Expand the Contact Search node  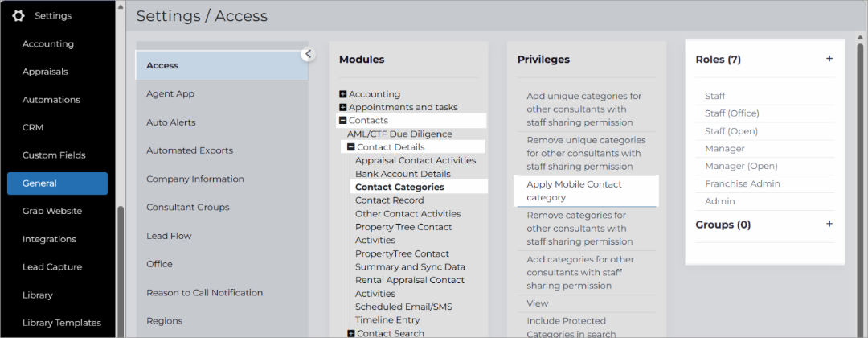[351, 333]
